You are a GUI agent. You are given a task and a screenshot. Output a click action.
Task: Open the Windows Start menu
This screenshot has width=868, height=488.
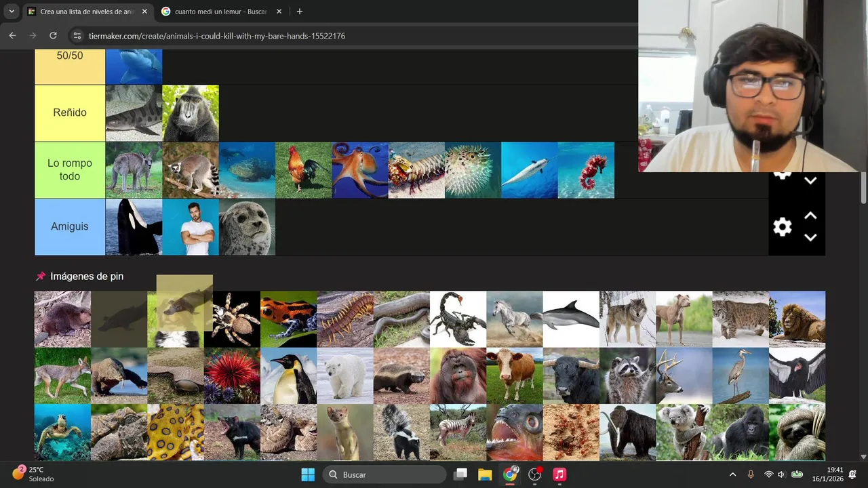(308, 474)
